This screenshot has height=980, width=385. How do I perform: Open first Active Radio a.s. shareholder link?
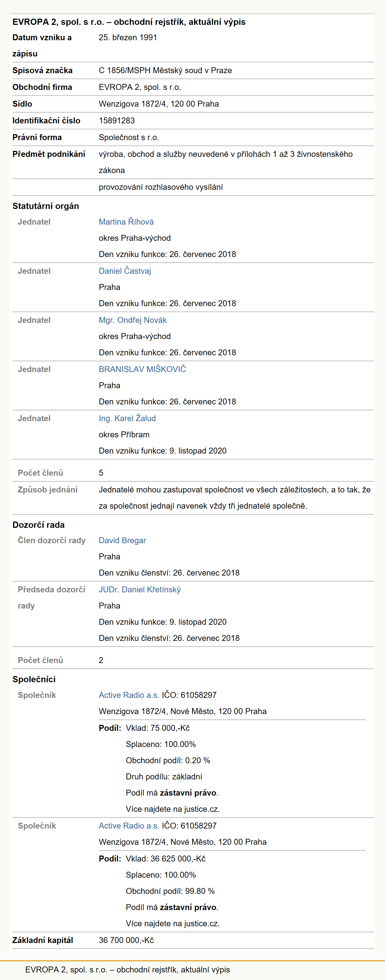click(x=129, y=695)
